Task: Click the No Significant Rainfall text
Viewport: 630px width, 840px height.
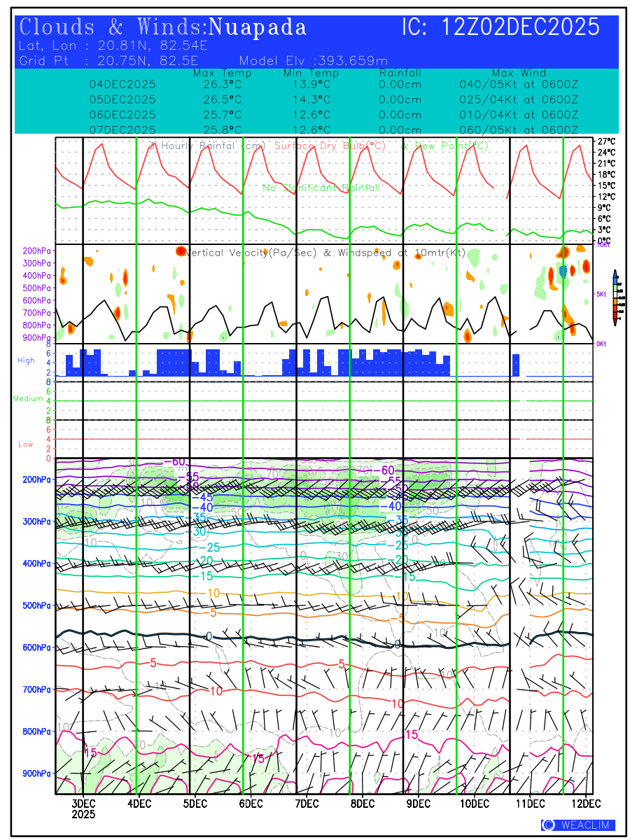Action: coord(321,188)
